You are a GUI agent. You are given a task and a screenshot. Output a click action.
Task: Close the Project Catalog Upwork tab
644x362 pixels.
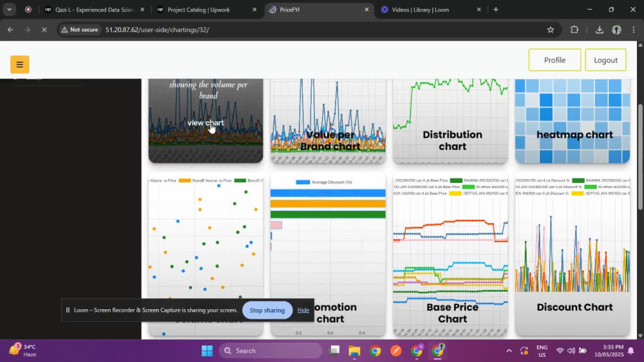pos(254,10)
